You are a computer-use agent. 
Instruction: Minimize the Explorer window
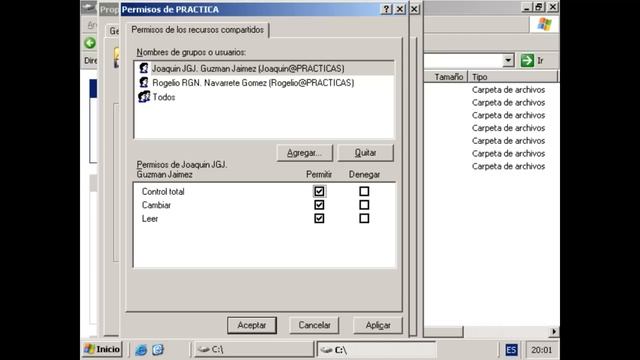tap(526, 7)
